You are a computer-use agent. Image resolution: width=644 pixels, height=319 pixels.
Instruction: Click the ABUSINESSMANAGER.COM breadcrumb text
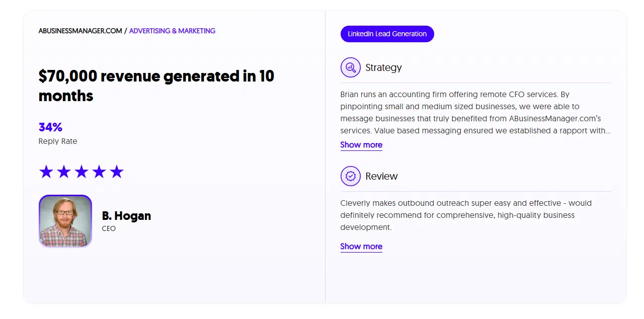[x=80, y=31]
